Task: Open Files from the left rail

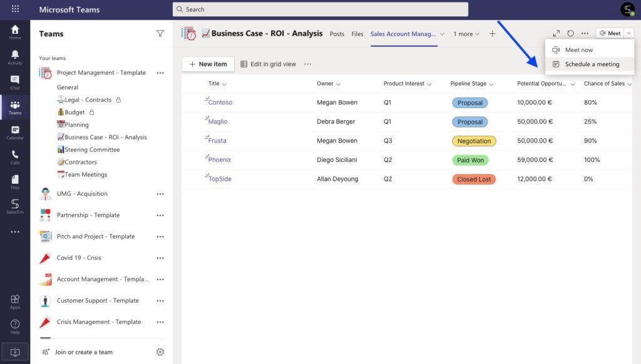Action: [x=15, y=182]
